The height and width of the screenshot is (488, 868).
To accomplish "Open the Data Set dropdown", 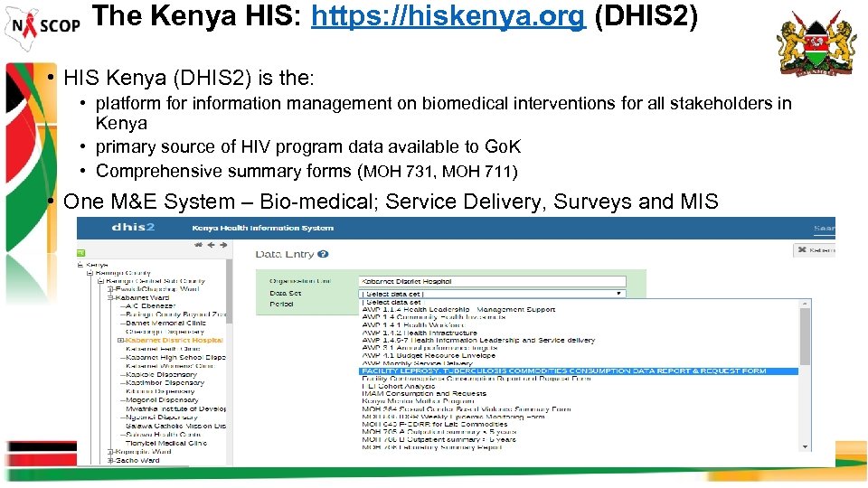I will [x=492, y=294].
